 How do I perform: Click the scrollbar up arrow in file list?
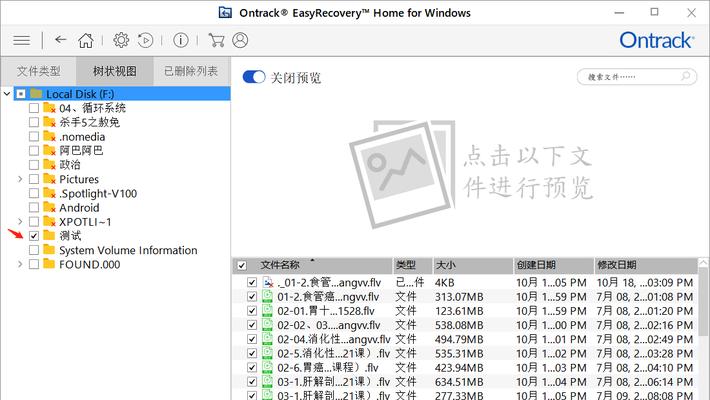[703, 262]
